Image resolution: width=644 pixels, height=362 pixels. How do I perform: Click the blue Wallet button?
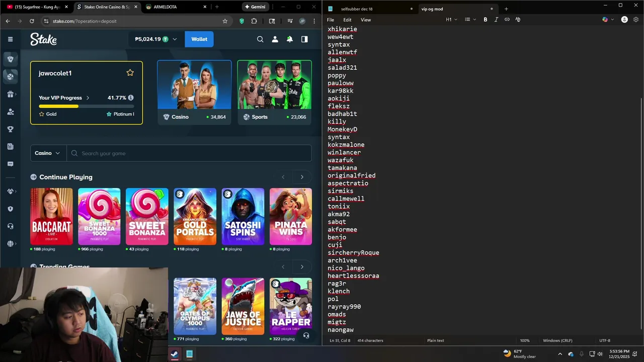tap(199, 39)
